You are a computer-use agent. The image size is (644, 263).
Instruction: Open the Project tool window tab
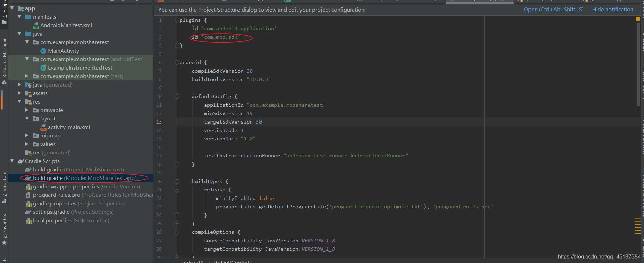tap(4, 13)
